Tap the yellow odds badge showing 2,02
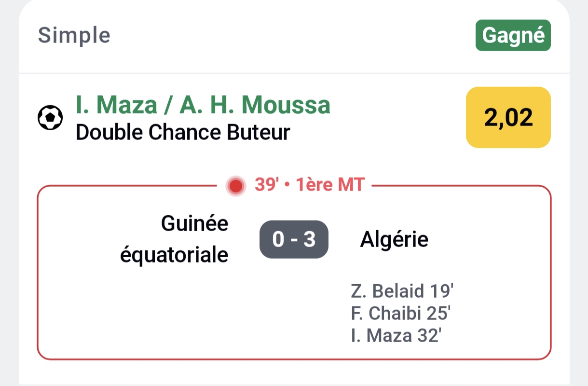The width and height of the screenshot is (588, 386). click(x=507, y=117)
